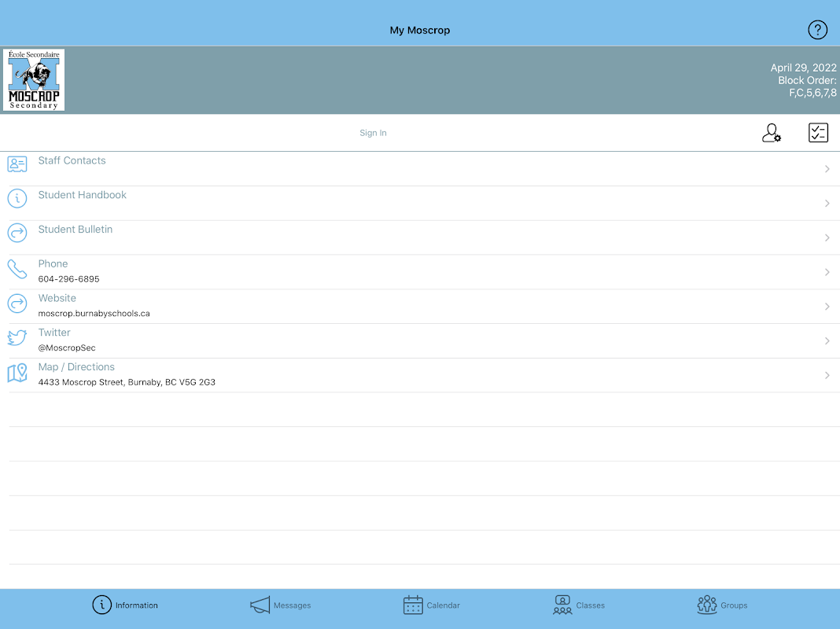Expand the Staff Contacts row chevron
This screenshot has height=629, width=840.
(827, 169)
